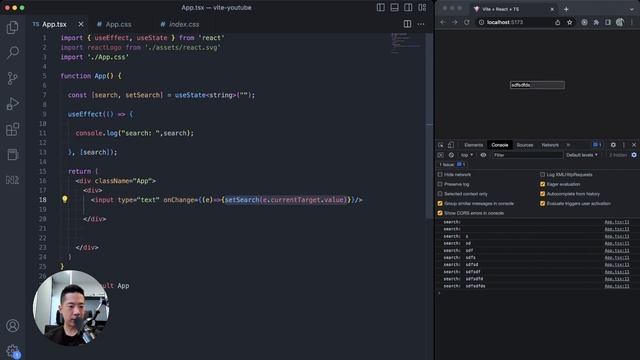This screenshot has height=360, width=640.
Task: Open the browser side panel icon
Action: pos(608,22)
